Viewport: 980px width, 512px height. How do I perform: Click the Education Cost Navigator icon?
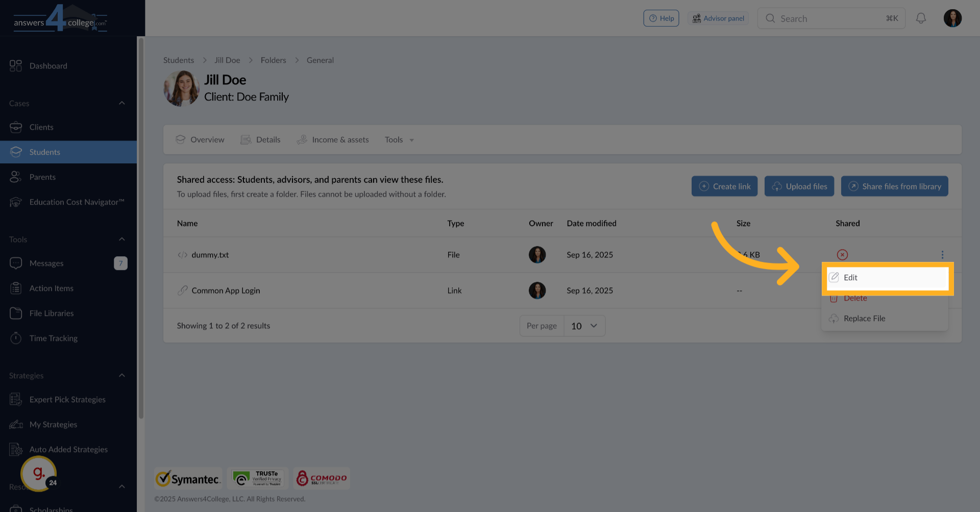coord(16,202)
